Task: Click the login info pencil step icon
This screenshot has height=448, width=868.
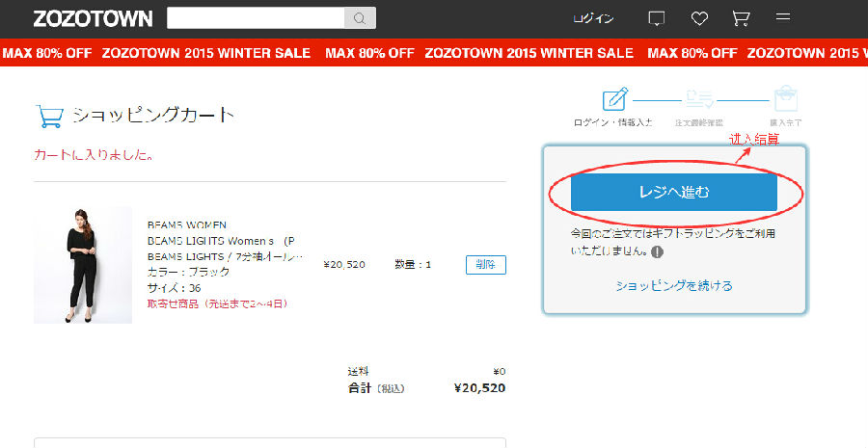Action: 615,99
